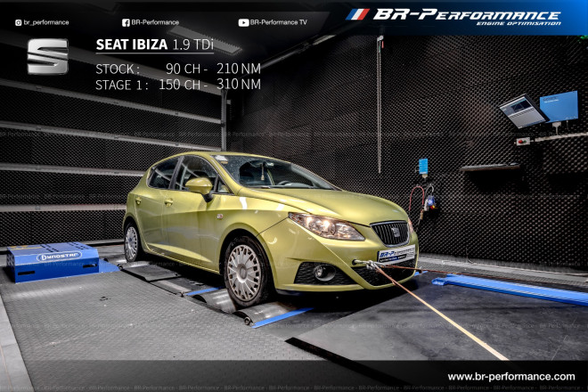Image resolution: width=588 pixels, height=392 pixels.
Task: Click the car's front wheel on the rollers
Action: coord(244,272)
